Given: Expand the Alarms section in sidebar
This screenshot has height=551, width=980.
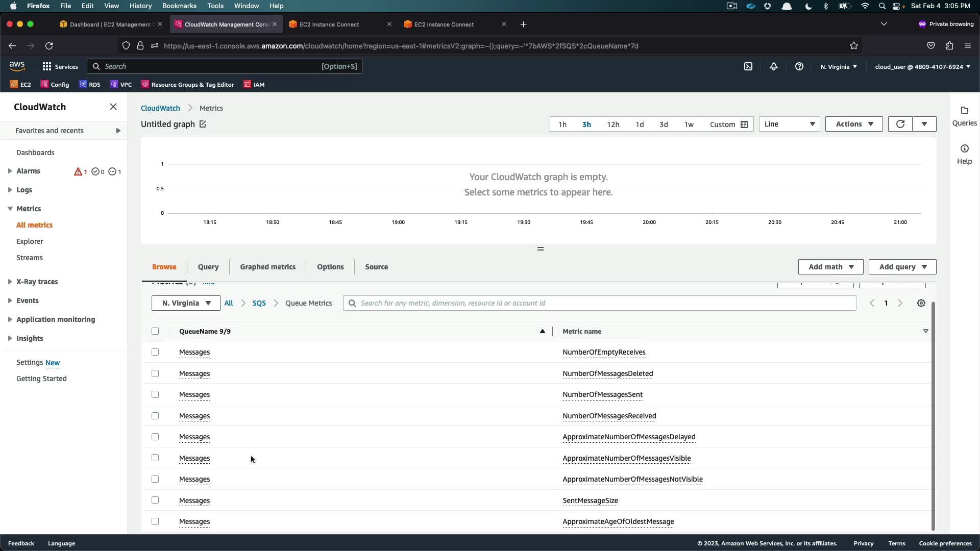Looking at the screenshot, I should click(10, 171).
